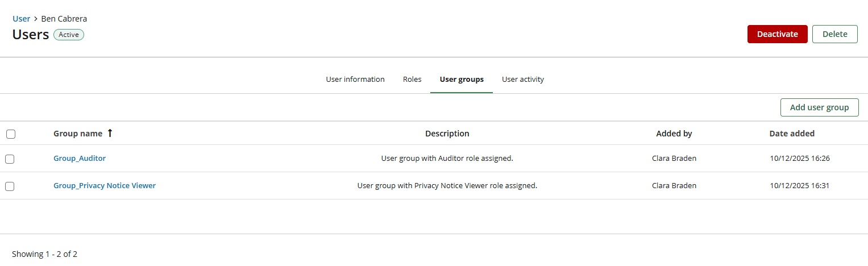Click the date 10/12/2025 16:31
Image resolution: width=868 pixels, height=266 pixels.
(x=800, y=185)
